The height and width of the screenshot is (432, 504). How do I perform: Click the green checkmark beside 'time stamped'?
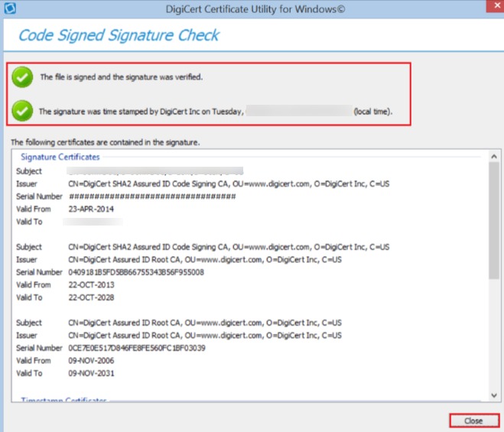tap(22, 111)
